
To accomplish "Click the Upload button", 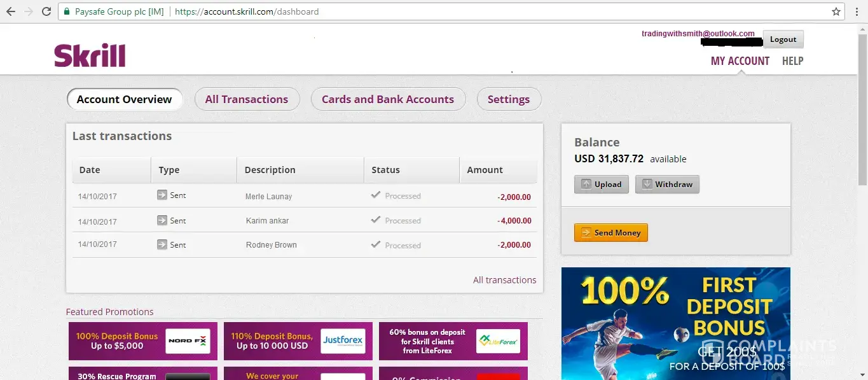I will coord(602,185).
